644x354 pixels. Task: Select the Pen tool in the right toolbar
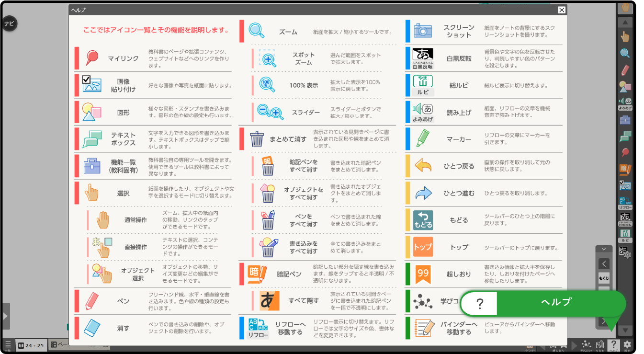pos(625,69)
